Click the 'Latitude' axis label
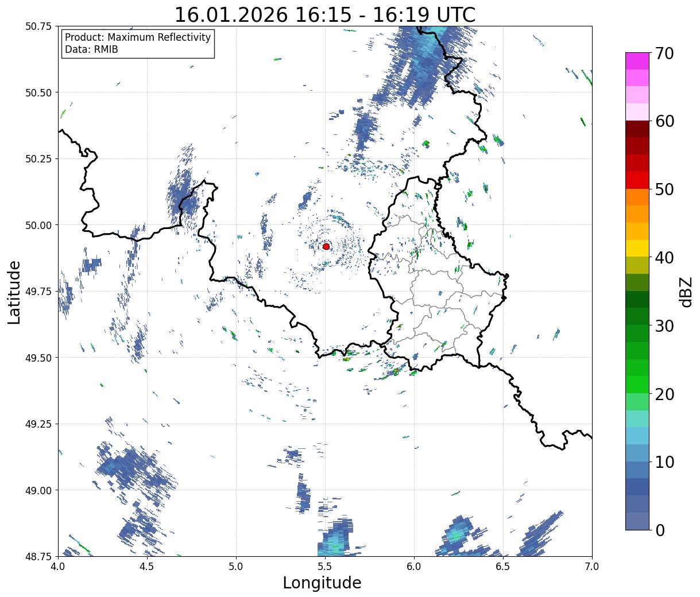This screenshot has height=597, width=700. (14, 292)
